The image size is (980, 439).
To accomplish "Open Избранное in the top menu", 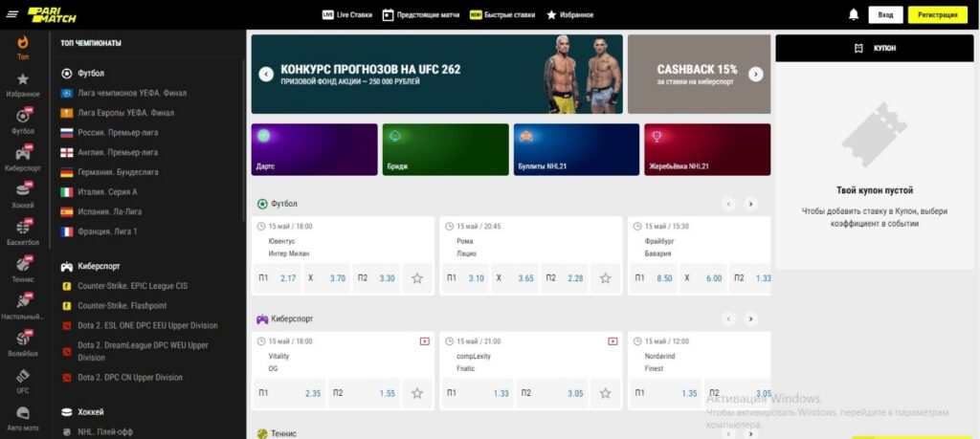I will [570, 15].
